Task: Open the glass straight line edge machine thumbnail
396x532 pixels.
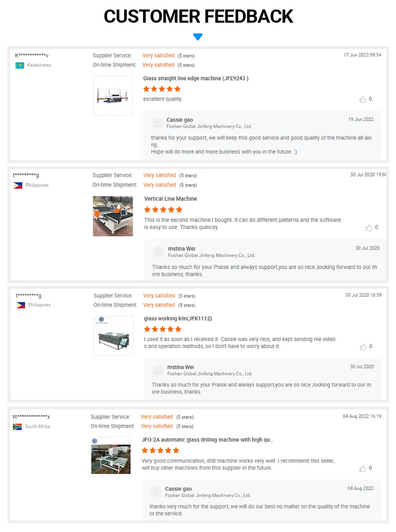Action: pyautogui.click(x=113, y=95)
